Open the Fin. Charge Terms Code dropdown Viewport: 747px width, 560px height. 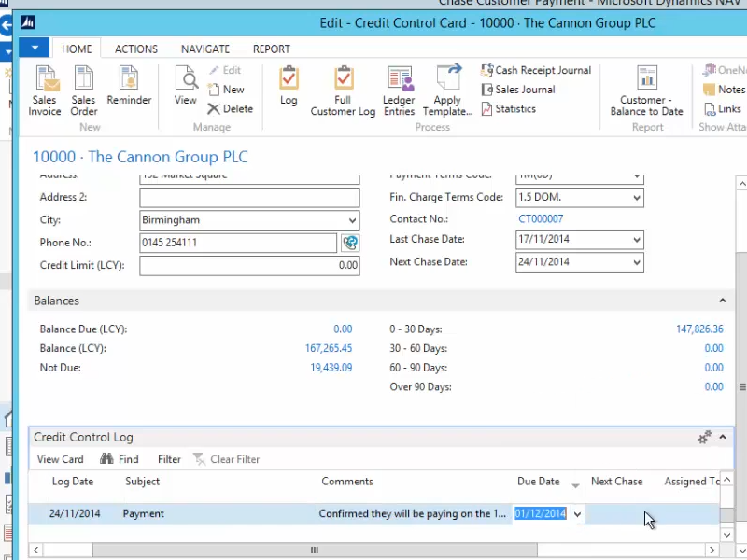click(637, 198)
